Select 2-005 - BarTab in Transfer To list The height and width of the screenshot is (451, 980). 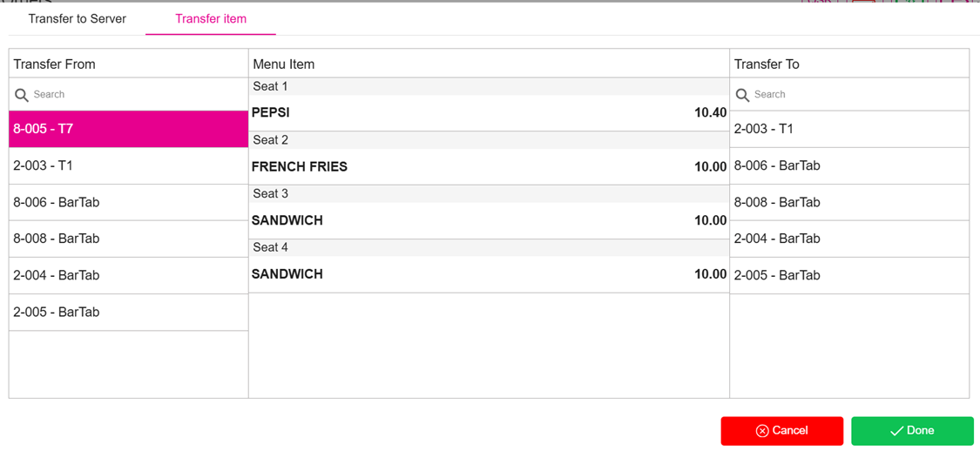click(x=848, y=275)
